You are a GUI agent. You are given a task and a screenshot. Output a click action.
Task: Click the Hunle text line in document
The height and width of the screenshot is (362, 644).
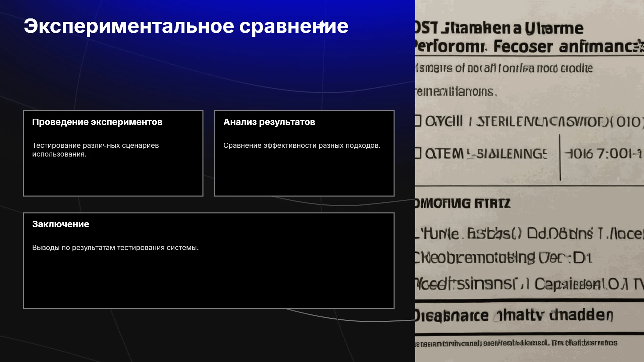pos(530,233)
